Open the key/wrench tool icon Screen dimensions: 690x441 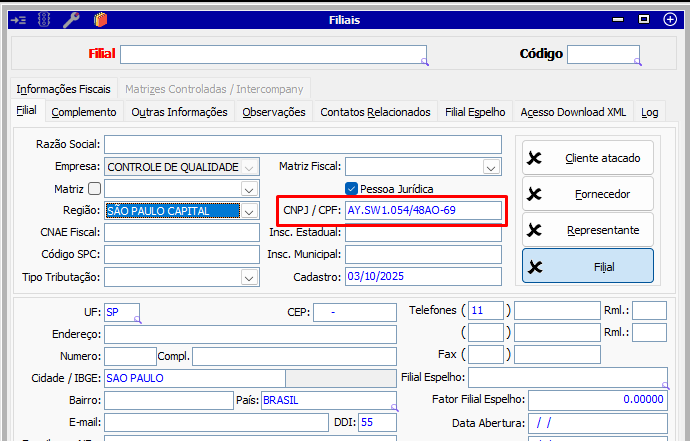click(x=71, y=20)
